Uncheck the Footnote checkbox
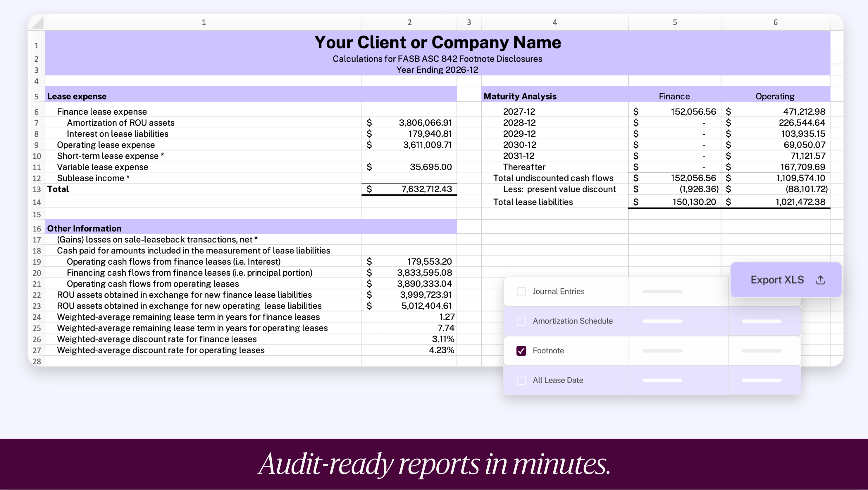This screenshot has height=490, width=868. tap(521, 351)
